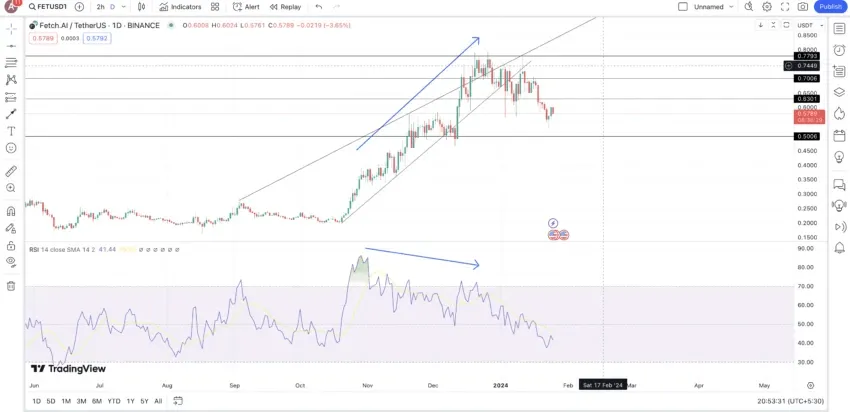The height and width of the screenshot is (412, 850).
Task: Open the watchlist panel in right sidebar
Action: pyautogui.click(x=839, y=28)
